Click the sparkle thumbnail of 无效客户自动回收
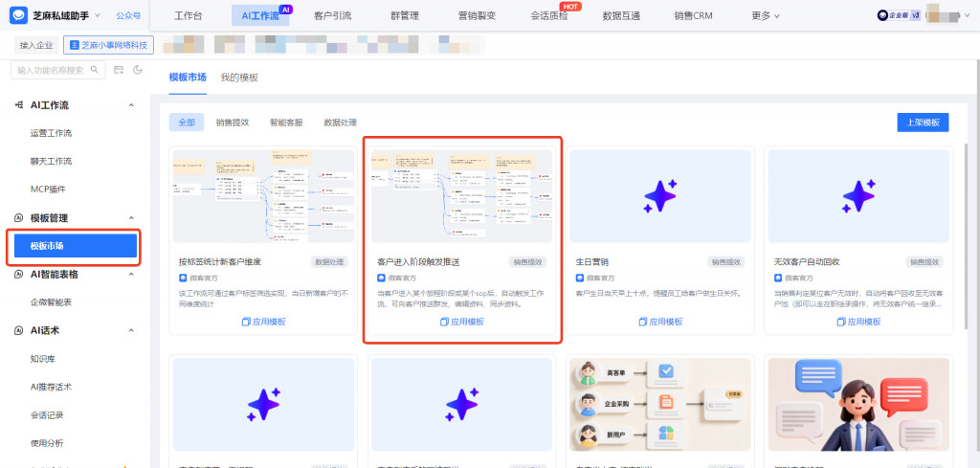Viewport: 980px width, 468px height. pyautogui.click(x=858, y=195)
